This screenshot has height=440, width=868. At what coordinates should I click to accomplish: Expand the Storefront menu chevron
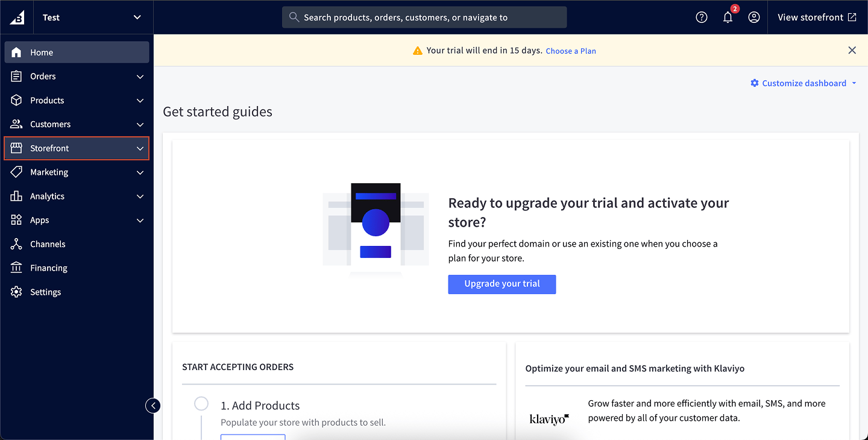click(140, 148)
